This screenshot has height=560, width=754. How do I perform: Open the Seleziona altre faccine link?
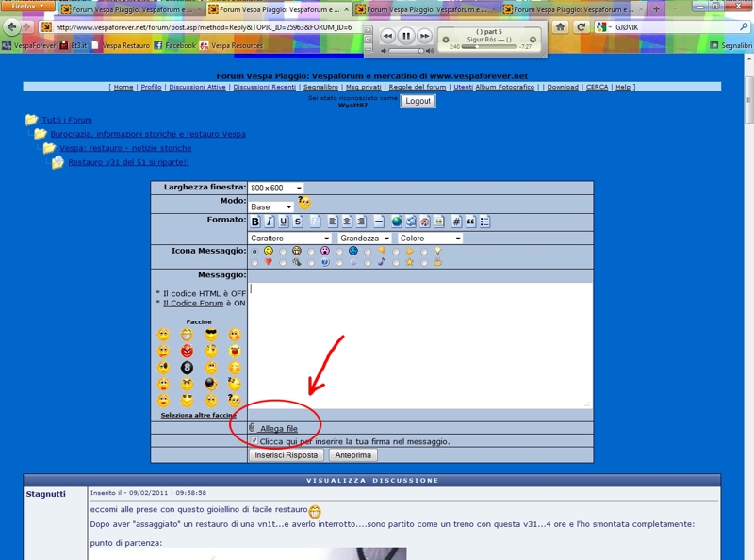(x=198, y=415)
